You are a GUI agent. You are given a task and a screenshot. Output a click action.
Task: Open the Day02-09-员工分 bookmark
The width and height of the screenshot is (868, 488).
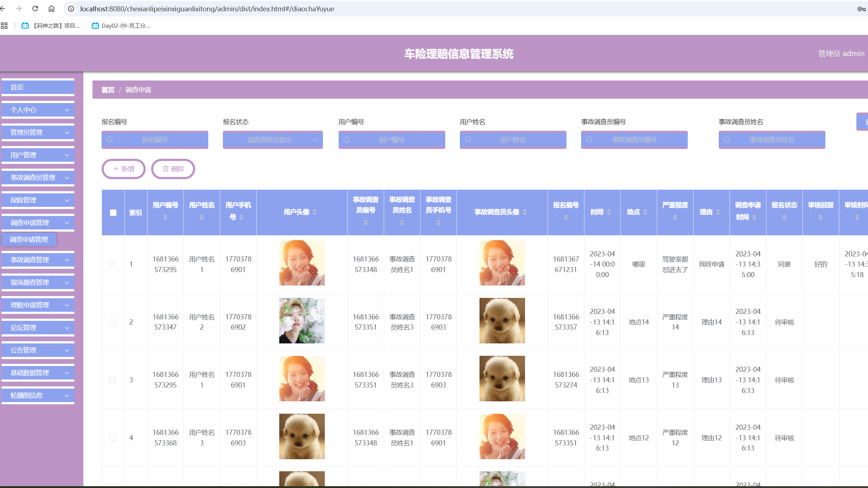121,25
